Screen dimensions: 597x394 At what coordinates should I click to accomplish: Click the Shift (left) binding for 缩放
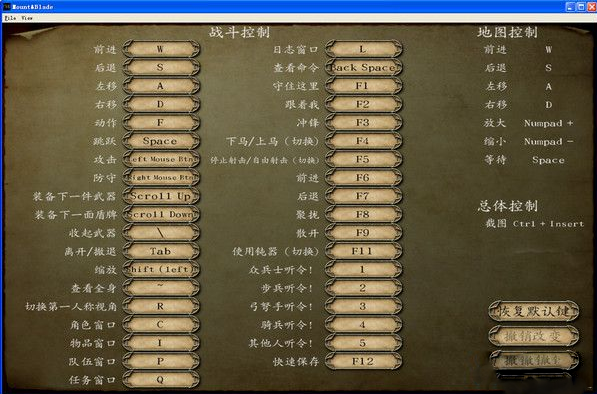[161, 270]
